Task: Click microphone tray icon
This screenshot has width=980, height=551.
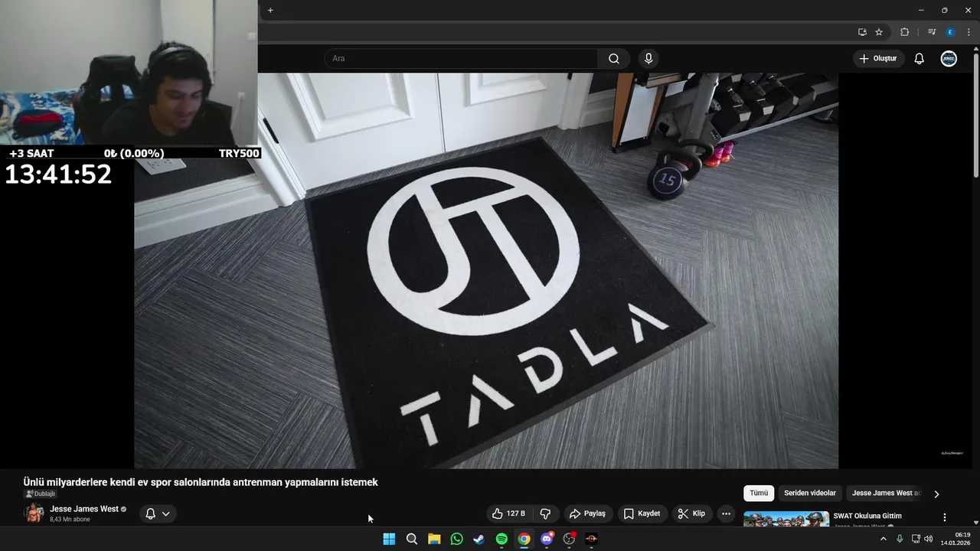Action: click(x=900, y=539)
